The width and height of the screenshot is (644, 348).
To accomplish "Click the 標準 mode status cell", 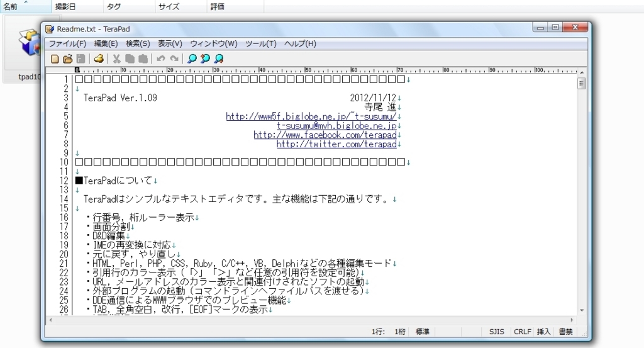I will click(422, 332).
